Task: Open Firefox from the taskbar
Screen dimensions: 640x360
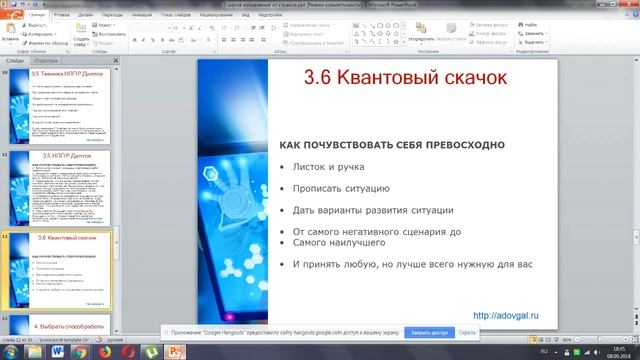Action: click(104, 352)
